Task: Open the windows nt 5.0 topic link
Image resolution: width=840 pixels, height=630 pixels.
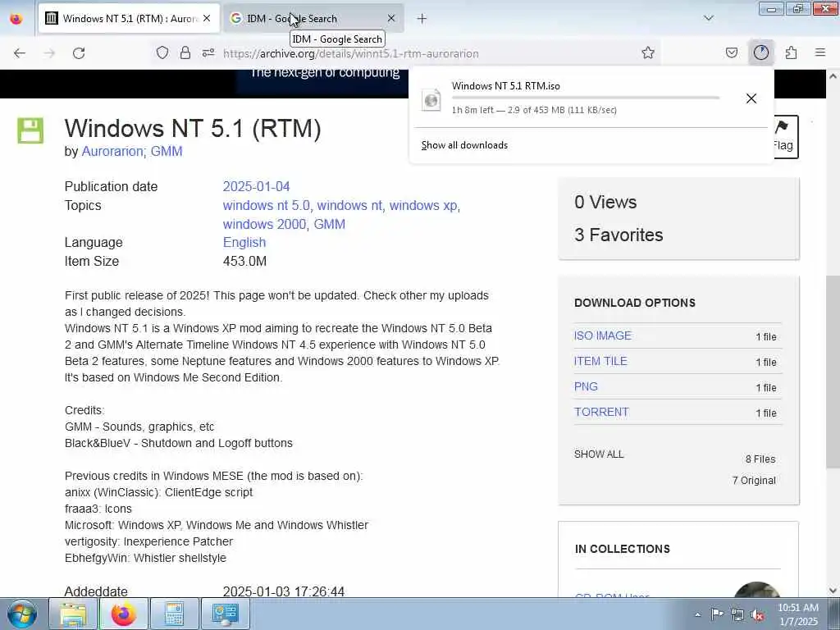Action: click(x=267, y=205)
